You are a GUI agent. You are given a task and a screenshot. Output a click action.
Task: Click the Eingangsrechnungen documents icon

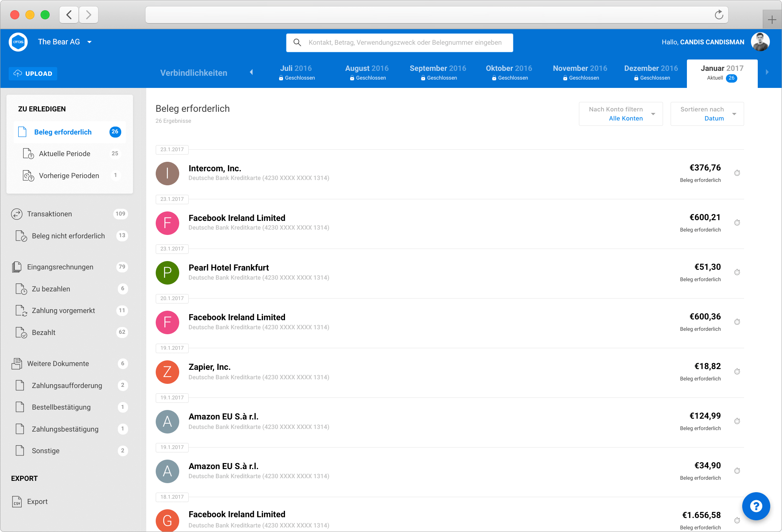pyautogui.click(x=17, y=267)
